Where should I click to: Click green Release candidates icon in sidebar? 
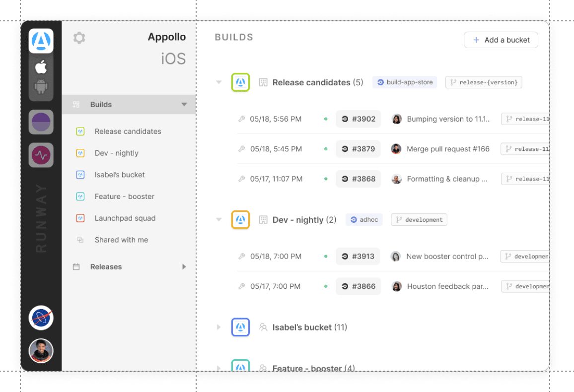click(x=80, y=131)
